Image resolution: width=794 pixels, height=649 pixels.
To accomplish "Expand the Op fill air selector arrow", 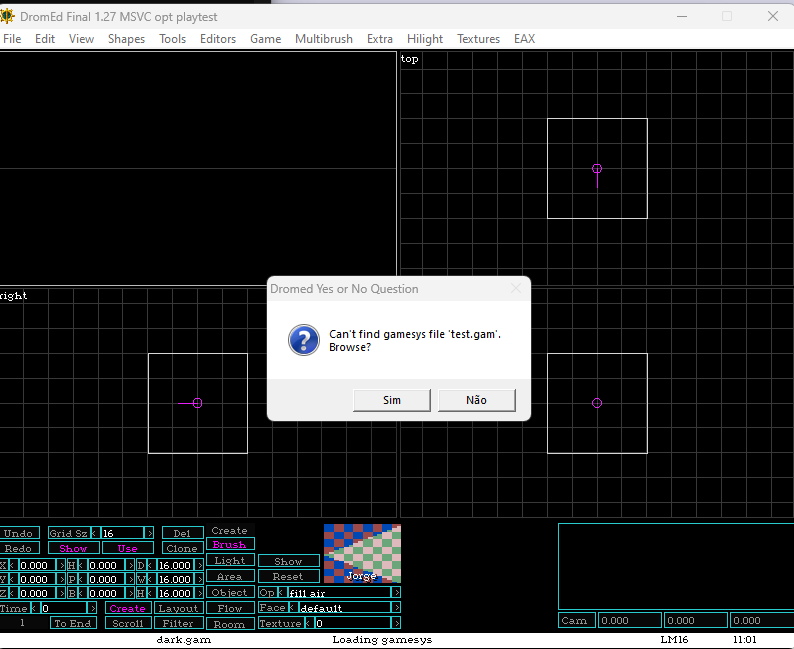I will pos(396,592).
